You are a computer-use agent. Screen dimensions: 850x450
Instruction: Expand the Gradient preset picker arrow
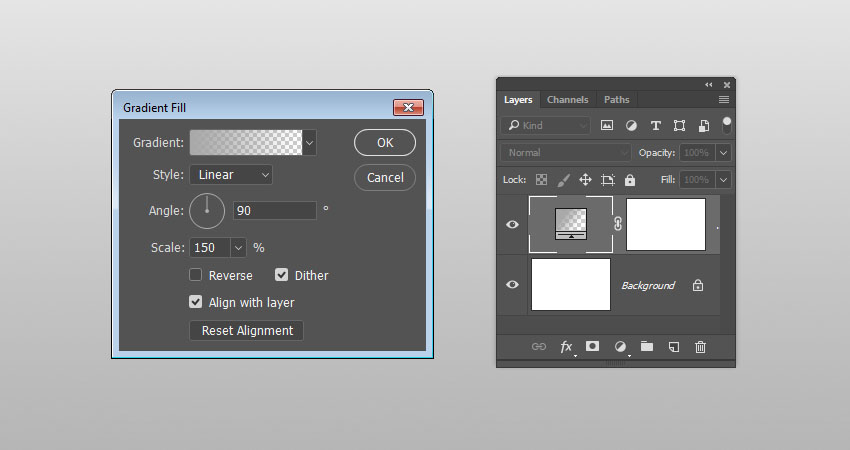[310, 143]
